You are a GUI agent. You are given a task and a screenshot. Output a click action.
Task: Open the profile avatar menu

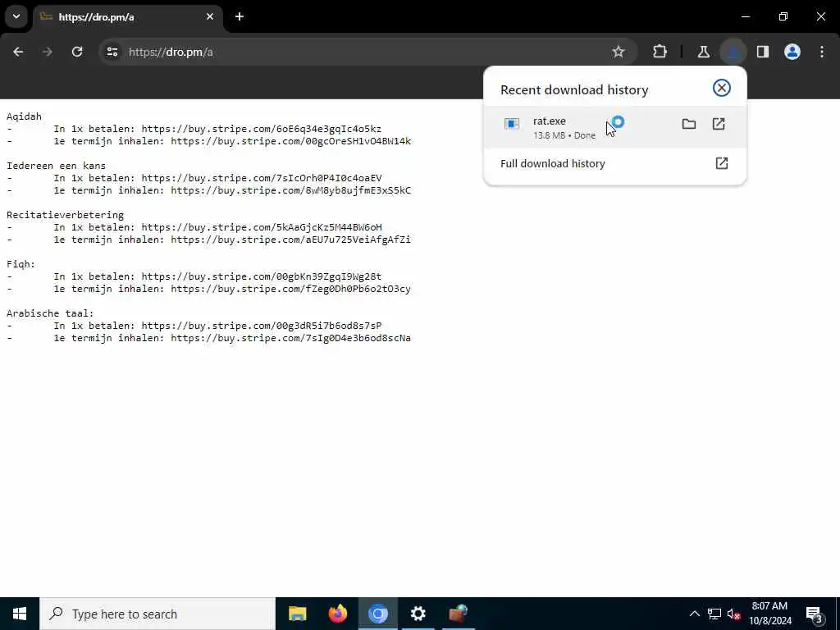pyautogui.click(x=792, y=52)
